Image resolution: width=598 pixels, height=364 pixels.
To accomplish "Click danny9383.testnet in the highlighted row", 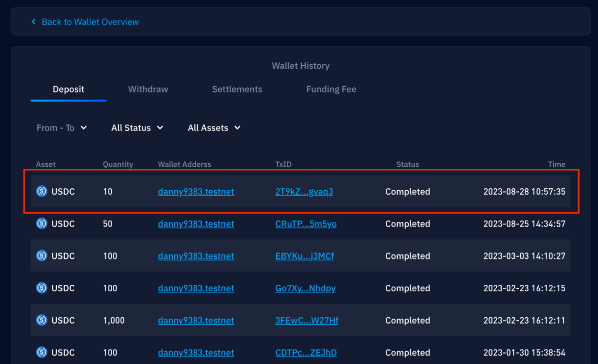I will 196,191.
